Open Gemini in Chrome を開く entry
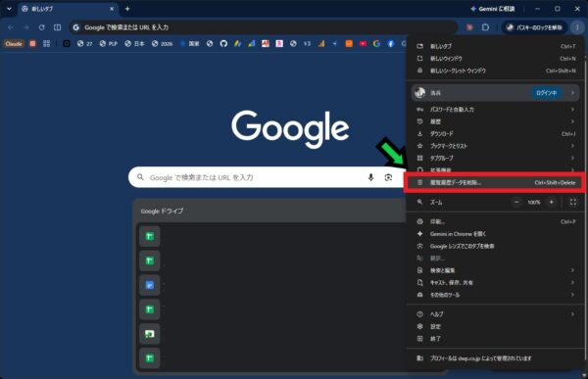 pos(496,234)
